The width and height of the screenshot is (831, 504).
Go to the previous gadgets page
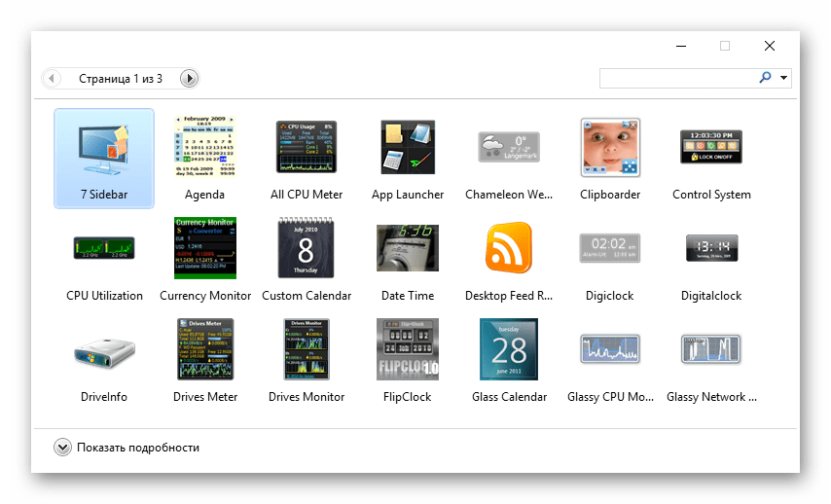53,78
